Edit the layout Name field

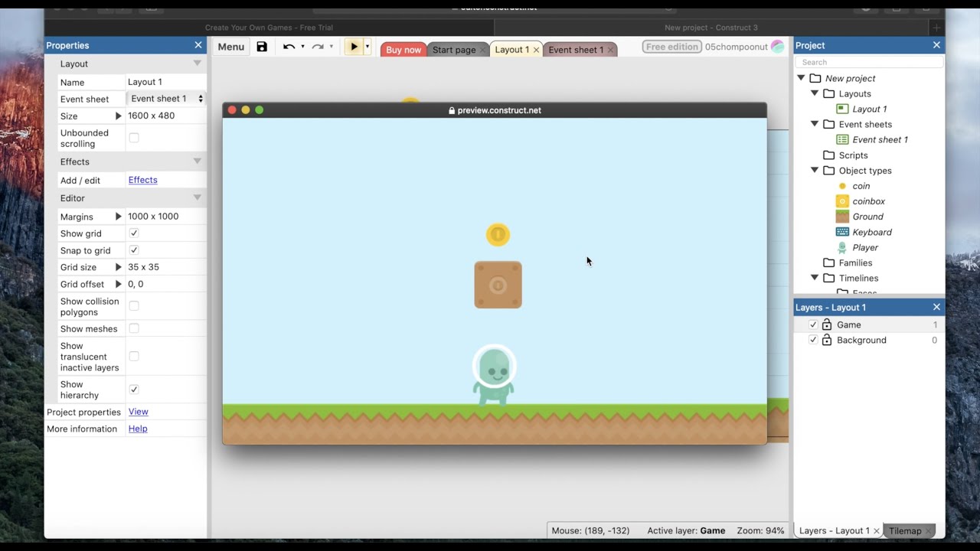(166, 82)
